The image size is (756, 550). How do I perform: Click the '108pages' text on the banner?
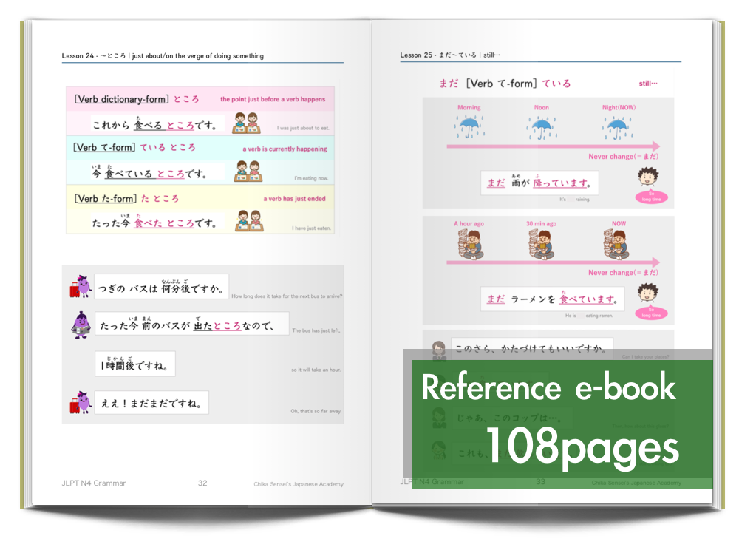[x=582, y=447]
